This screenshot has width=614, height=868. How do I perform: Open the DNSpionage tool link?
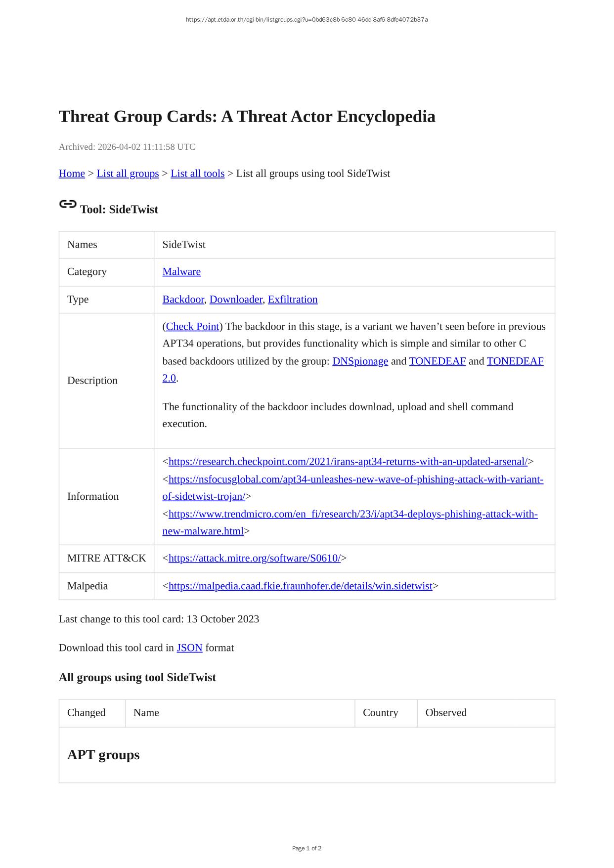pos(360,361)
